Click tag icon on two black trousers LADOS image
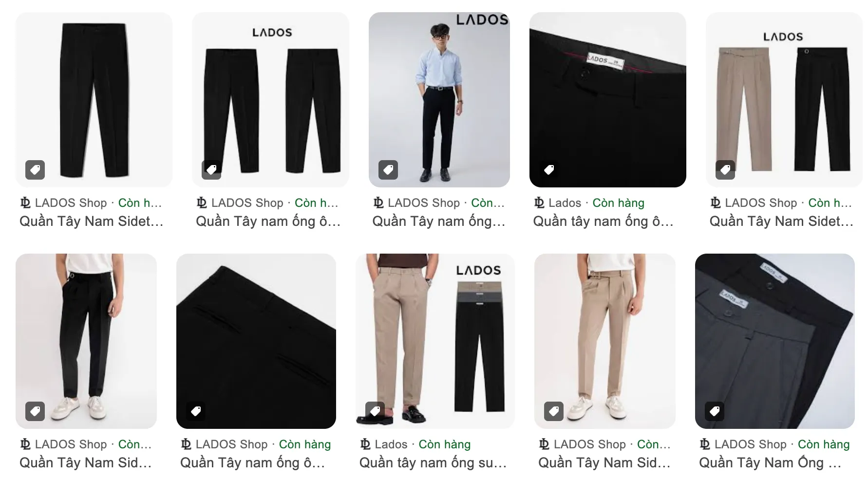 (x=211, y=170)
